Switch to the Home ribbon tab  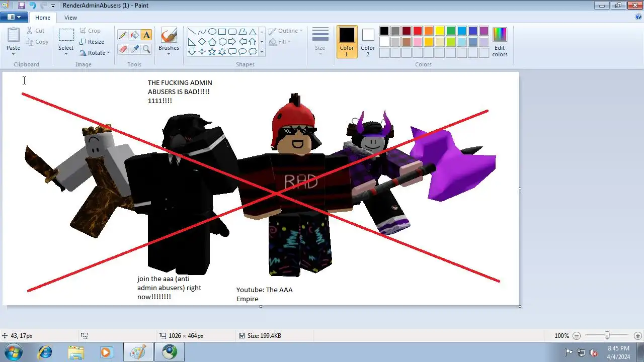43,18
